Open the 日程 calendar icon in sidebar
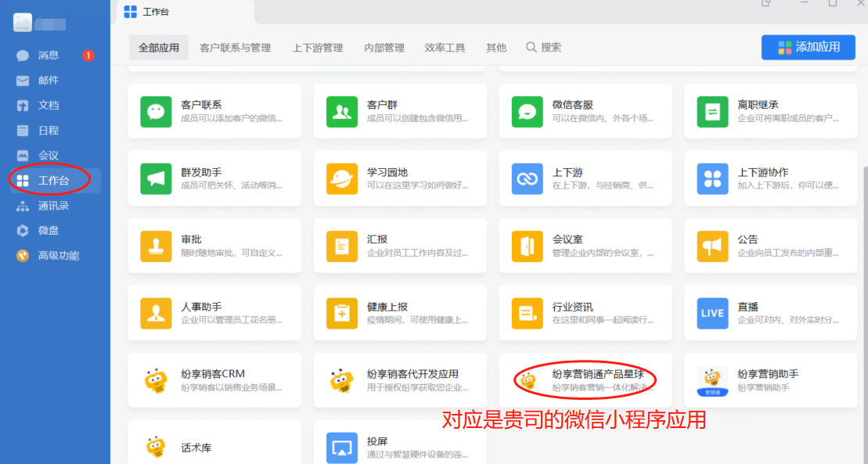 tap(23, 131)
